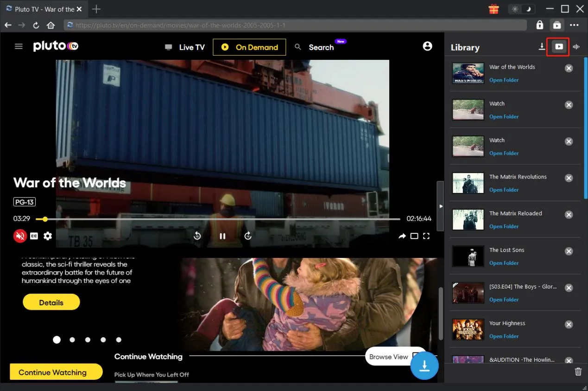The width and height of the screenshot is (588, 391).
Task: Switch light/dark theme toggle
Action: click(x=522, y=9)
